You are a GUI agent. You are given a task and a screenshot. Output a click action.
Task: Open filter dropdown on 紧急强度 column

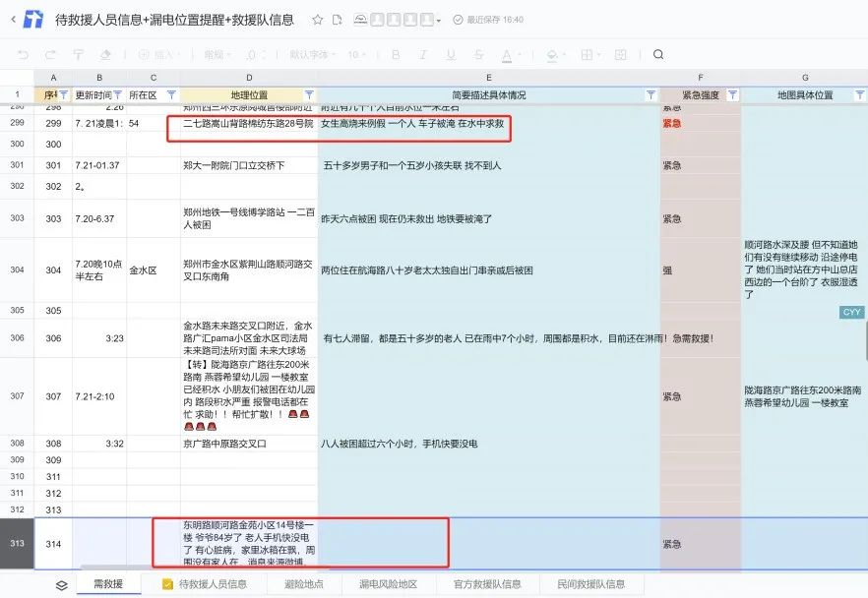(732, 95)
